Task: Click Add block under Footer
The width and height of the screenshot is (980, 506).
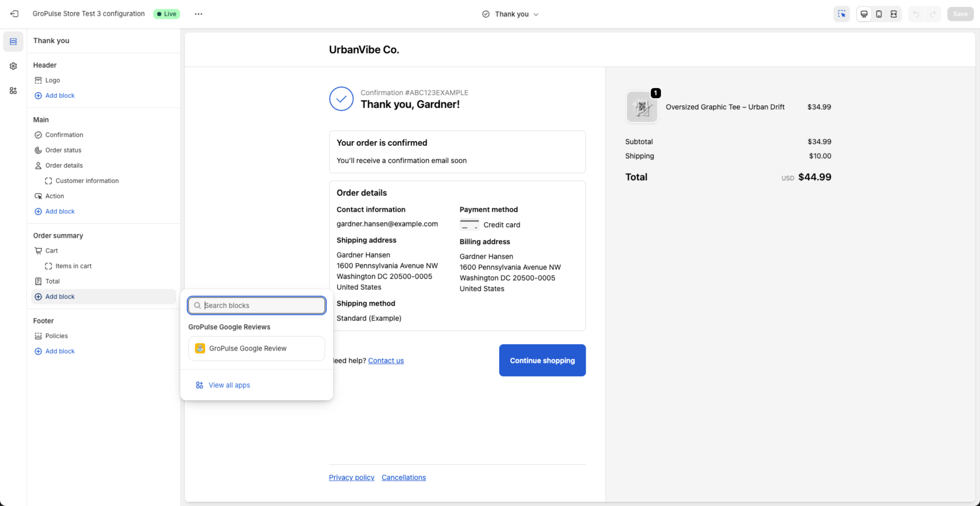Action: [x=60, y=351]
